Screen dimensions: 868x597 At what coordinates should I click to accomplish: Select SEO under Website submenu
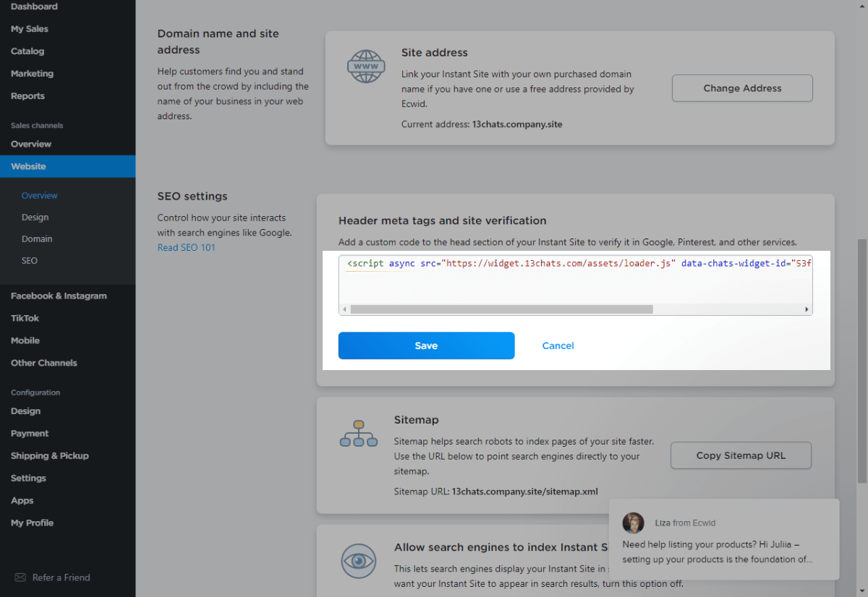pyautogui.click(x=30, y=260)
